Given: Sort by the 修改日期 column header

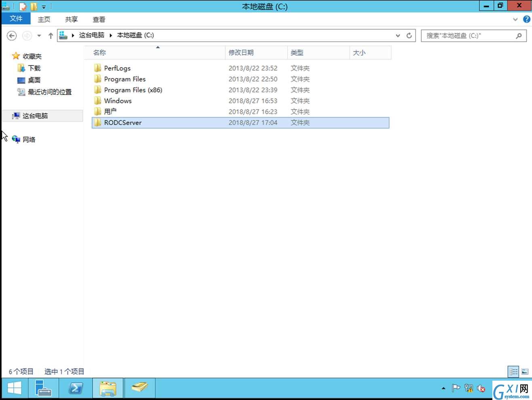Looking at the screenshot, I should [256, 53].
